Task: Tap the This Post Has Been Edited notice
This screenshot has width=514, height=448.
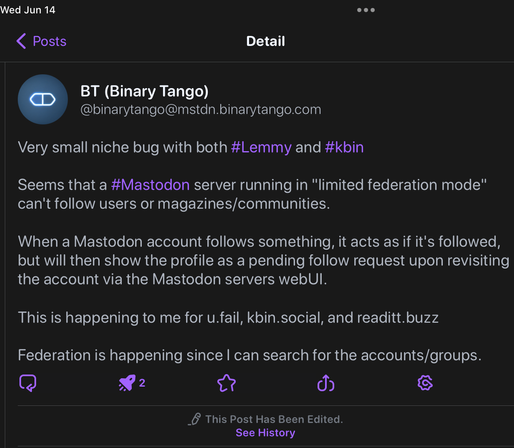Action: point(274,419)
